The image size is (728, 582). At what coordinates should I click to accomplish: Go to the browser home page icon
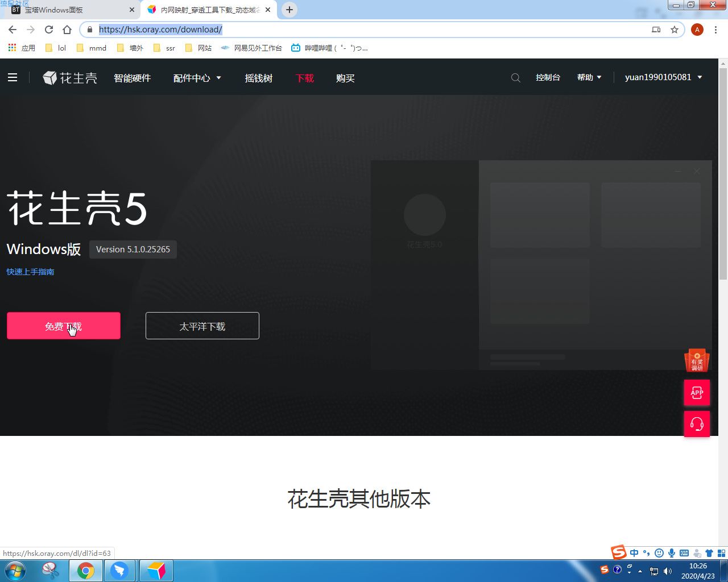pos(67,30)
